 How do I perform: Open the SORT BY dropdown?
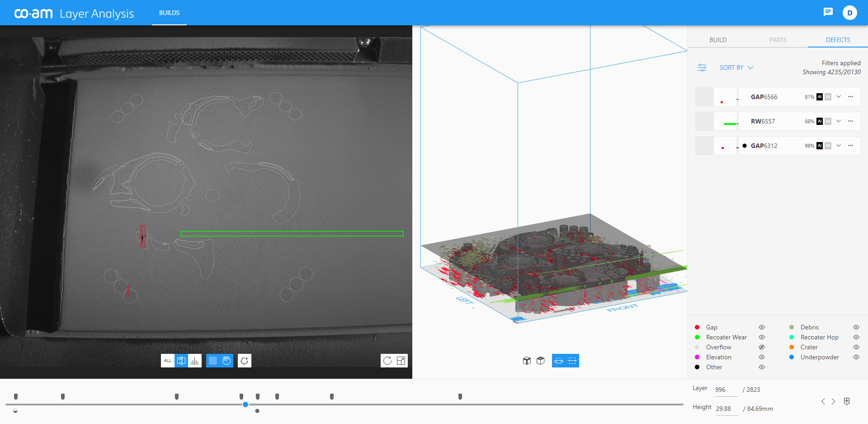(x=736, y=67)
